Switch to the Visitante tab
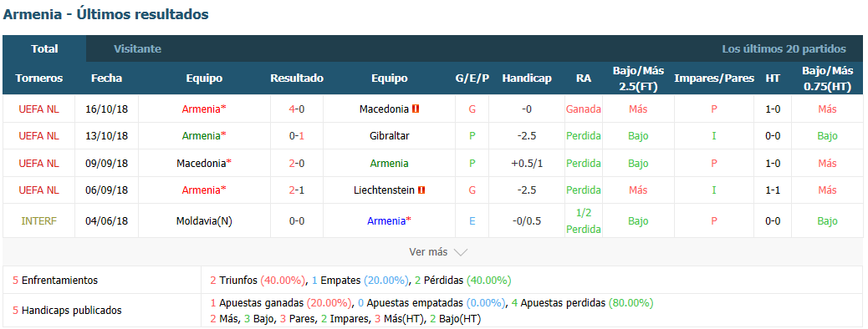Image resolution: width=868 pixels, height=329 pixels. point(137,48)
